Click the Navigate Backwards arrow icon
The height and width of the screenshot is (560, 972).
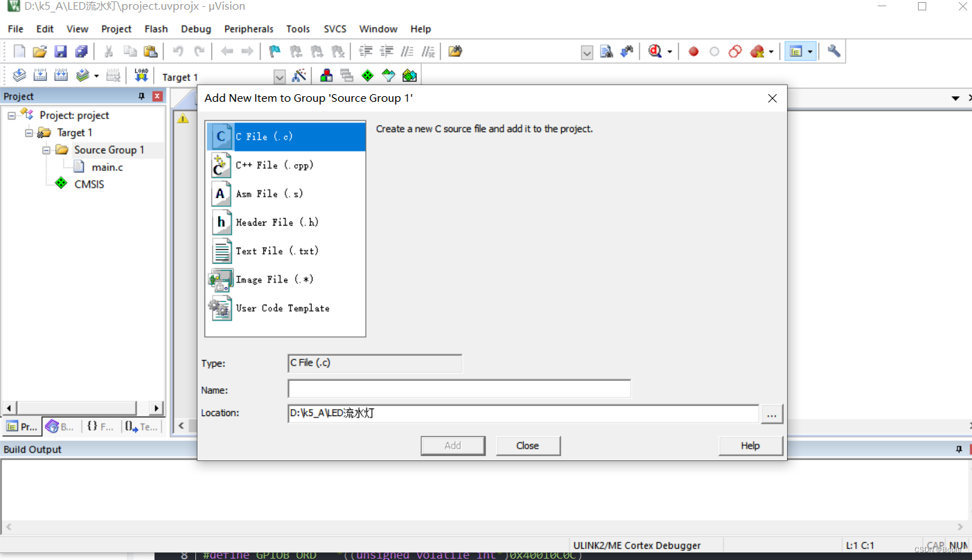coord(227,51)
